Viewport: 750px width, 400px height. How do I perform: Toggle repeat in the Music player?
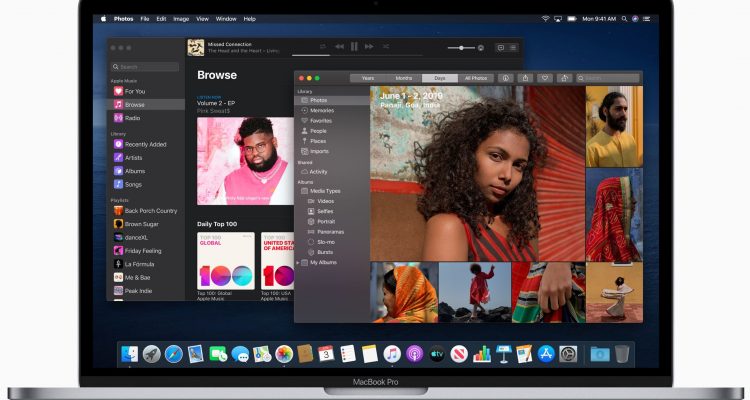coord(323,46)
